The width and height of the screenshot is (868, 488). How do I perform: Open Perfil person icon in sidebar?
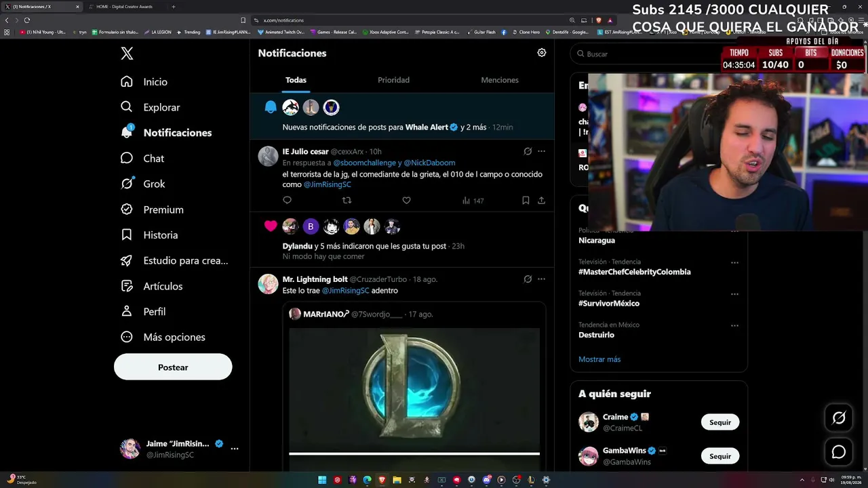pyautogui.click(x=127, y=311)
